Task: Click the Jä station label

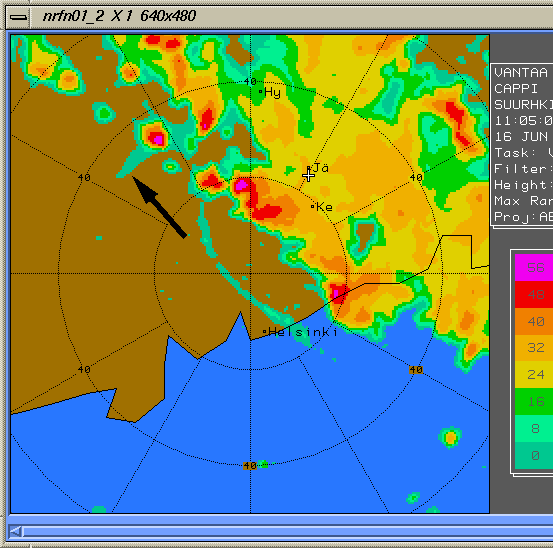Action: pos(321,168)
